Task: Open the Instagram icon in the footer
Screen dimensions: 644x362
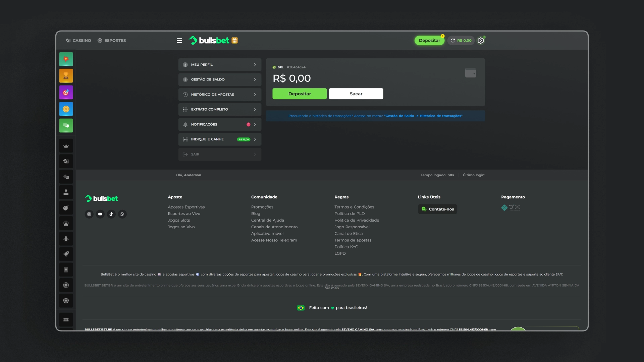Action: (x=89, y=214)
